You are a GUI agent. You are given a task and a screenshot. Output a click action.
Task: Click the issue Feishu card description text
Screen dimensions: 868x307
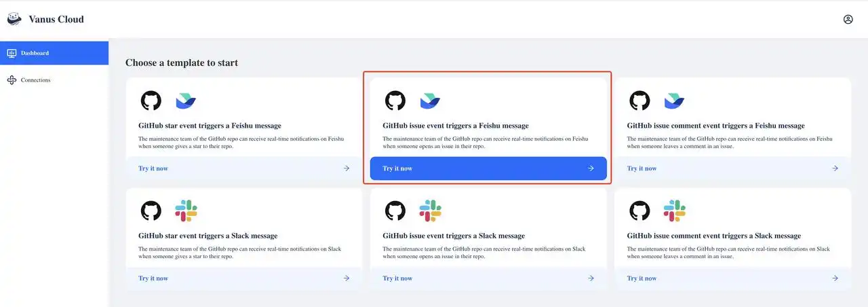(x=485, y=142)
